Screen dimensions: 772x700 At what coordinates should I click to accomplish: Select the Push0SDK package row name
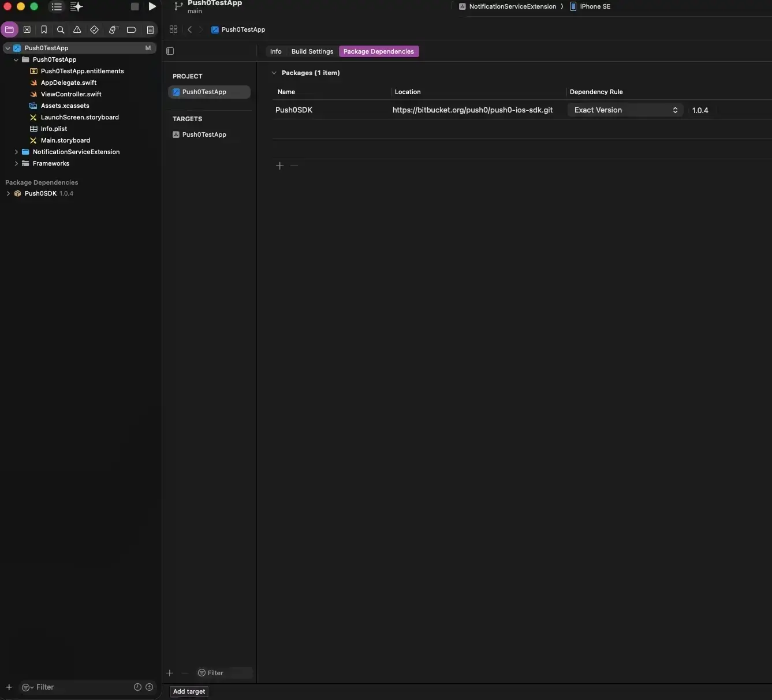294,110
